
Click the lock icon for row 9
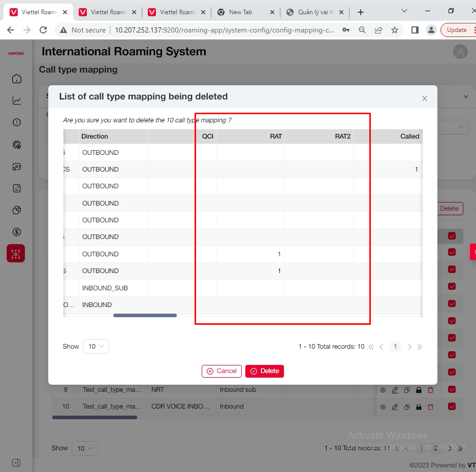point(419,390)
